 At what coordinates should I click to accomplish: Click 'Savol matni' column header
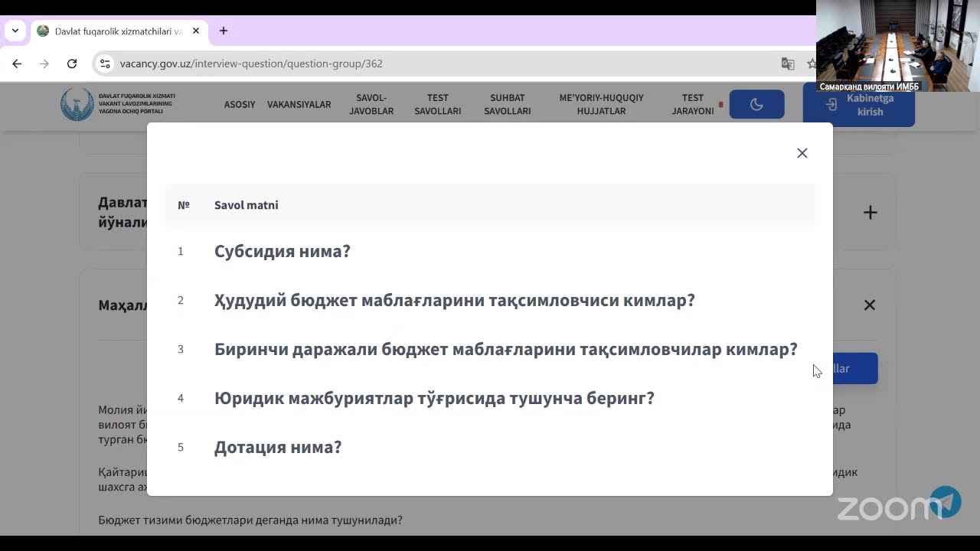click(x=247, y=205)
